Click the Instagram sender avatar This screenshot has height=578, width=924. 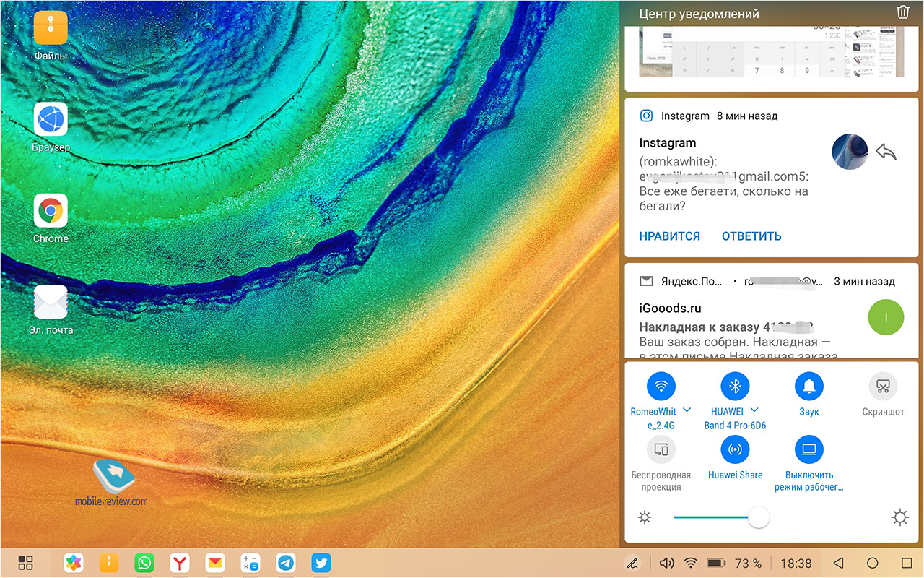point(850,152)
